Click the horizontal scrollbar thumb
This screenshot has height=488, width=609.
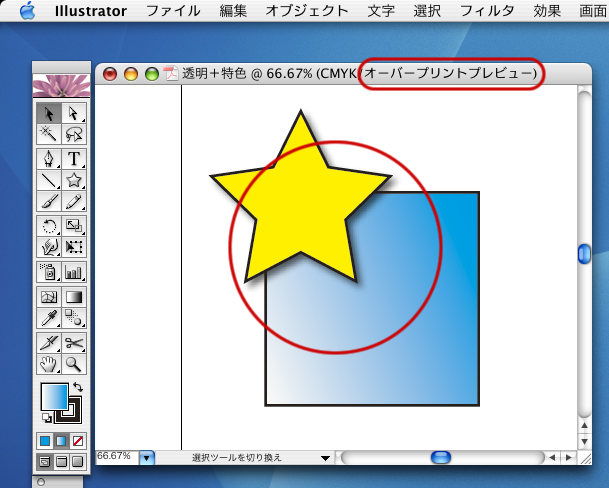click(441, 457)
